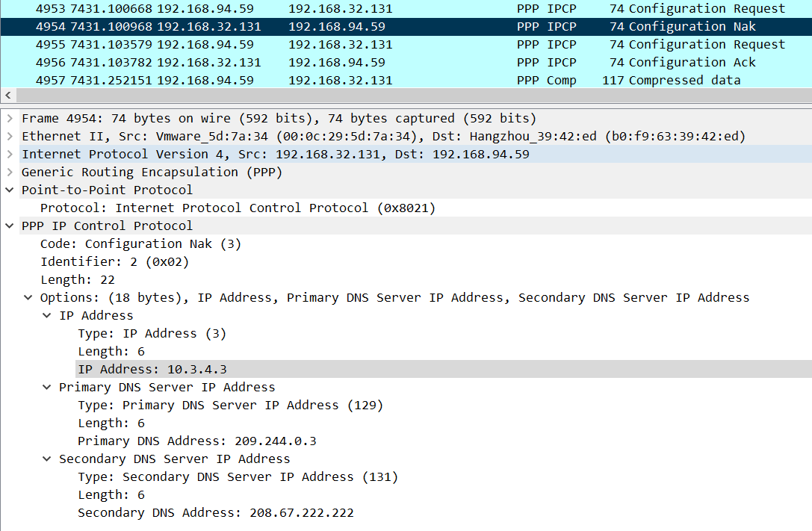Collapse the Point-to-Point Protocol section
The image size is (812, 531).
pos(9,190)
